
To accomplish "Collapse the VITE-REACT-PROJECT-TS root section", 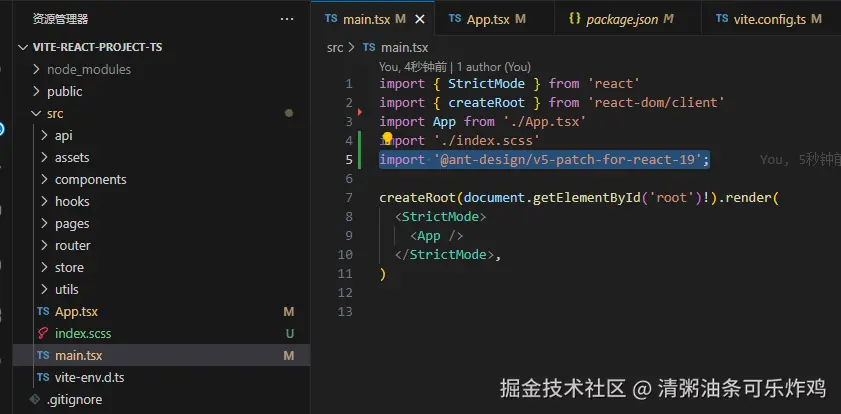I will coord(24,47).
